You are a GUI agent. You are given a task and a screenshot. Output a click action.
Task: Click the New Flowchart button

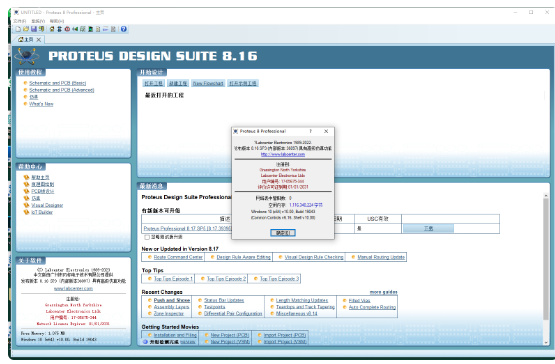[208, 83]
